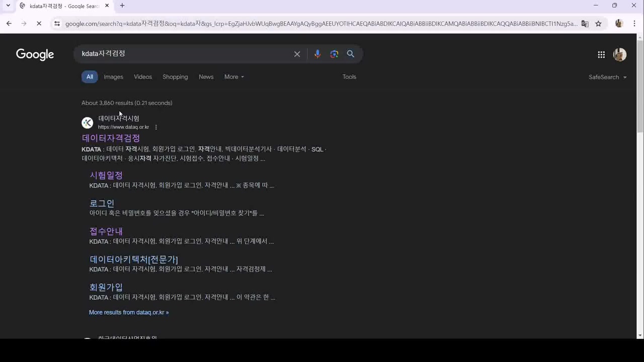The image size is (644, 362).
Task: Open the translate page icon in address bar
Action: coord(585,24)
